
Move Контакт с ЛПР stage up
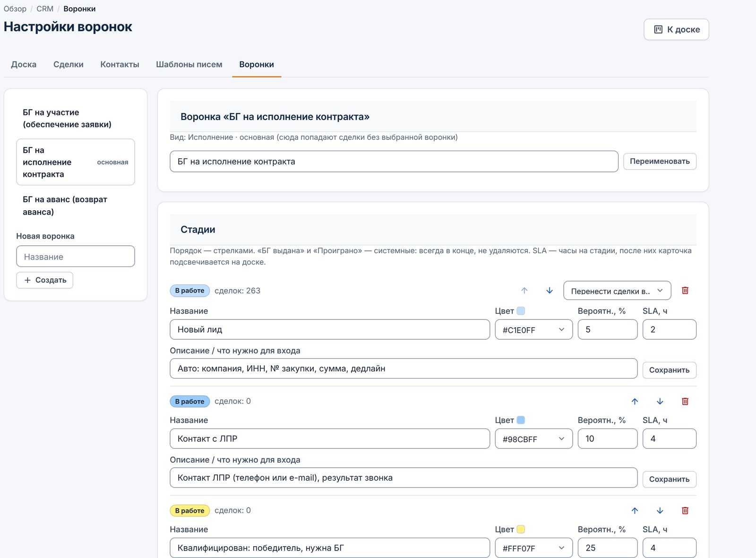[635, 402]
